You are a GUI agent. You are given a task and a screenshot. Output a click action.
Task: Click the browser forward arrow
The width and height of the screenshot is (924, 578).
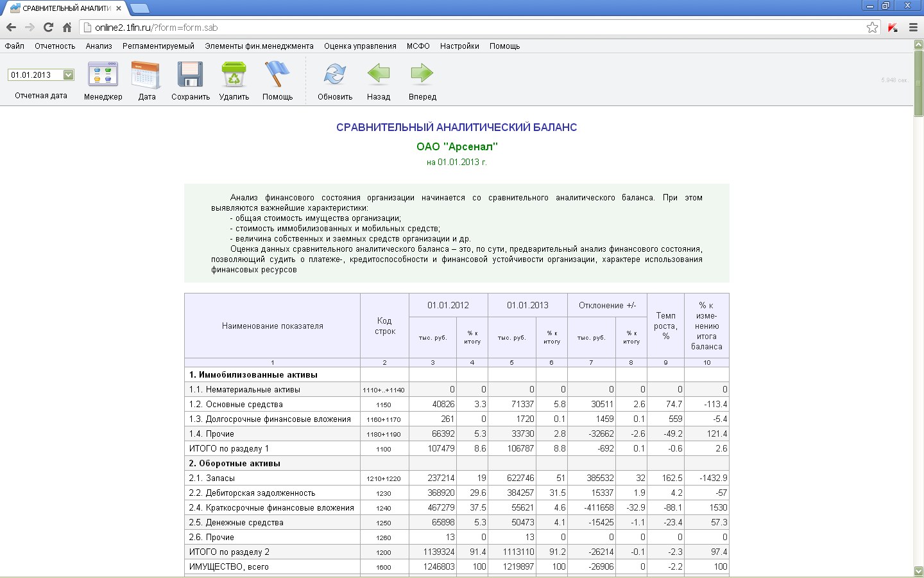pos(30,28)
